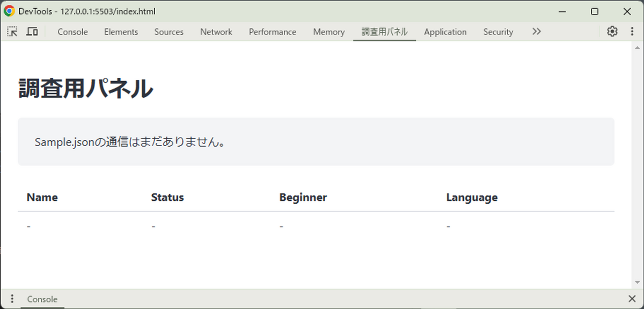Click the dash cell under Status
644x309 pixels.
[153, 226]
